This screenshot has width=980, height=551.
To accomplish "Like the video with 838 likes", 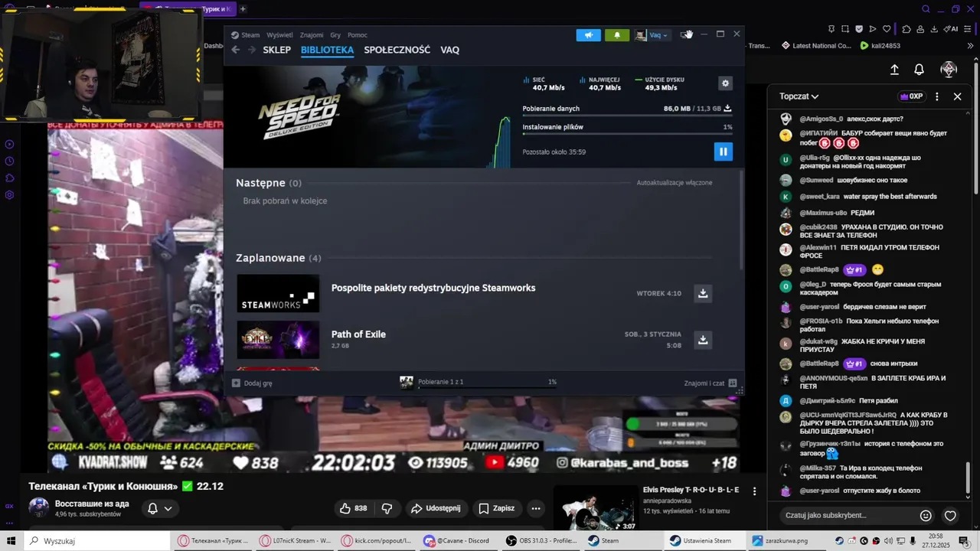I will point(353,508).
